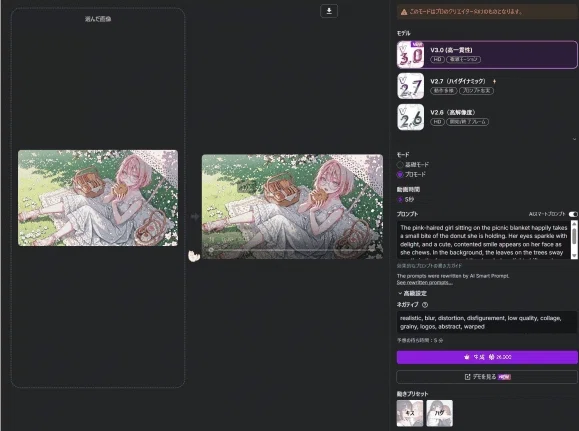Click the arrow between source and result images
Screen dimensions: 579x431
point(195,216)
